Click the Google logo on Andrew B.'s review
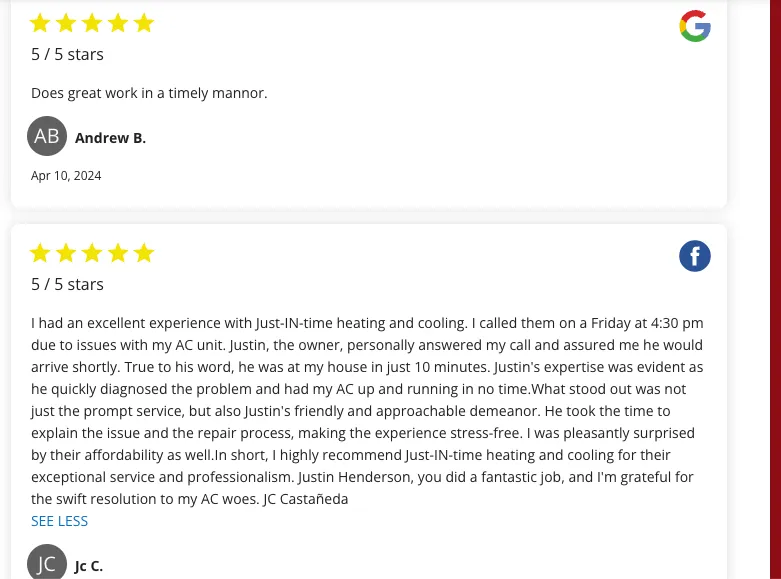The width and height of the screenshot is (781, 579). pyautogui.click(x=695, y=26)
